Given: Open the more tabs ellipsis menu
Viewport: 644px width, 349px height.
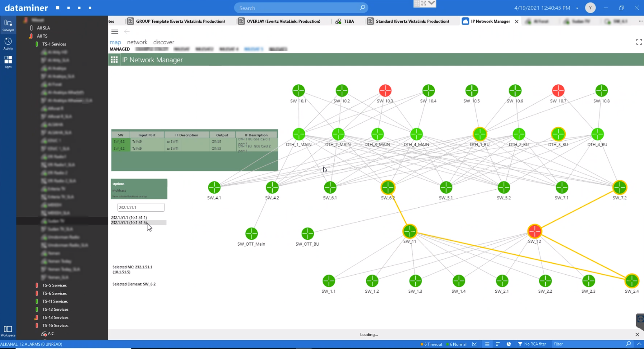Looking at the screenshot, I should (640, 21).
